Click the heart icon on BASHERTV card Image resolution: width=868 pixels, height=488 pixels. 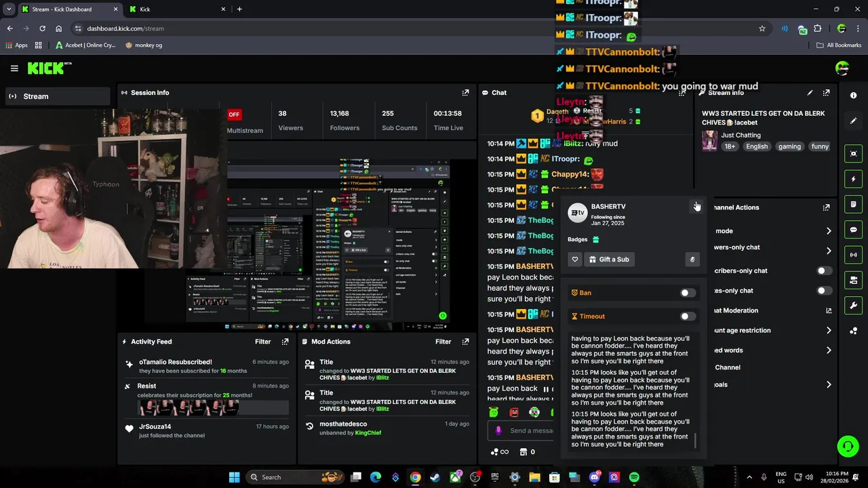click(x=575, y=260)
